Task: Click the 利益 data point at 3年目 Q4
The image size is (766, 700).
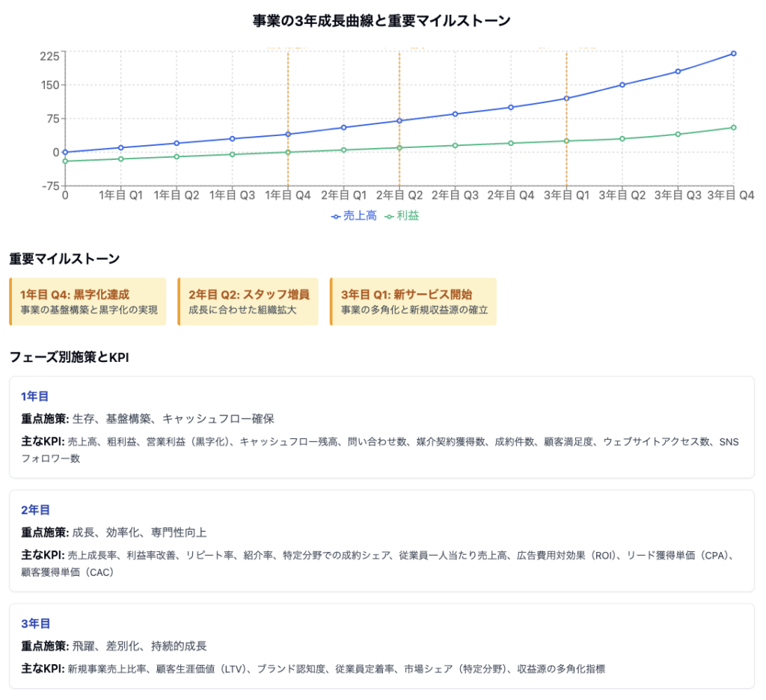Action: point(733,127)
